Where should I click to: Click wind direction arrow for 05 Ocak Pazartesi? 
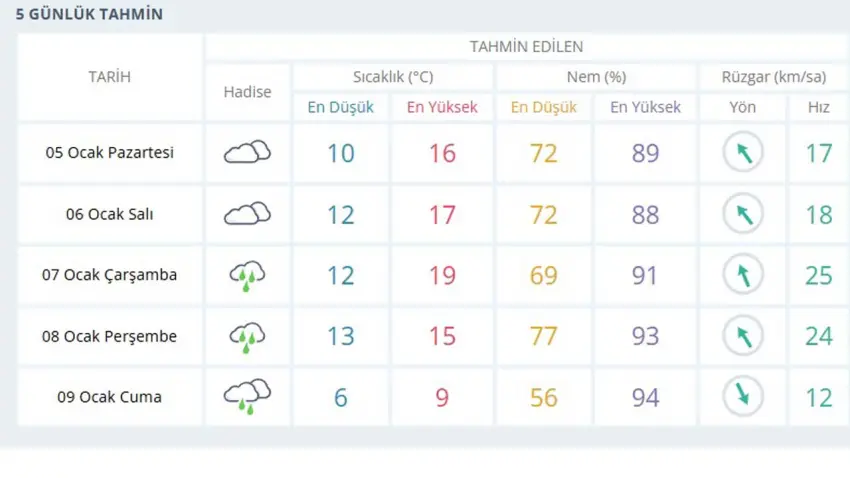click(x=743, y=153)
